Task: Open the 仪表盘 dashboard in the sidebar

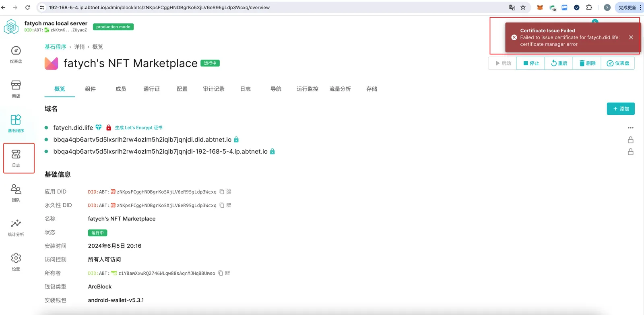Action: (16, 54)
